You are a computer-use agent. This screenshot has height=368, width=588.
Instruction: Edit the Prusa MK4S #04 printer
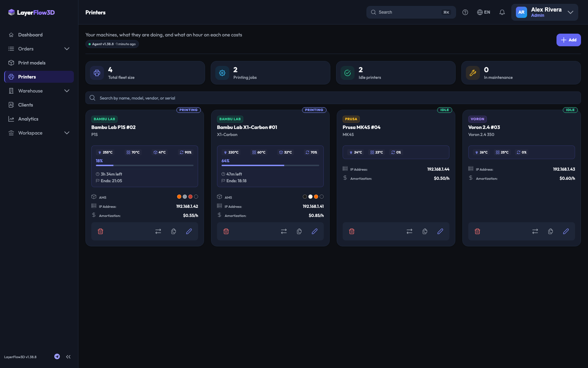point(440,231)
